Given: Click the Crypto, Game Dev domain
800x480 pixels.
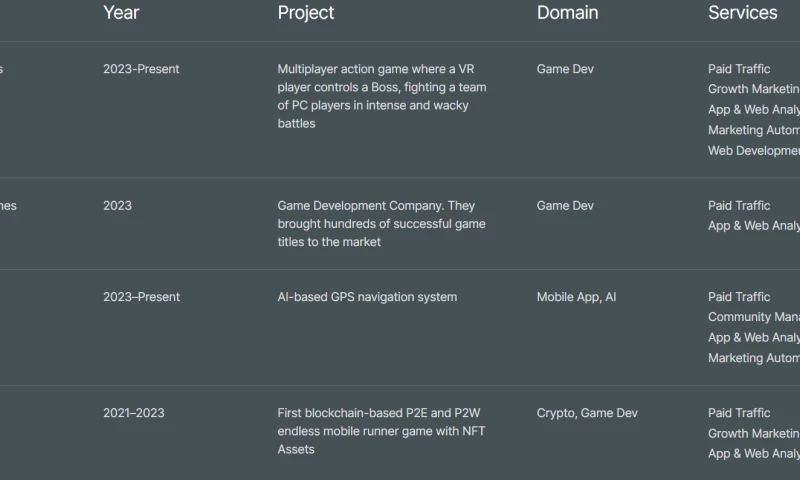Looking at the screenshot, I should (x=587, y=413).
